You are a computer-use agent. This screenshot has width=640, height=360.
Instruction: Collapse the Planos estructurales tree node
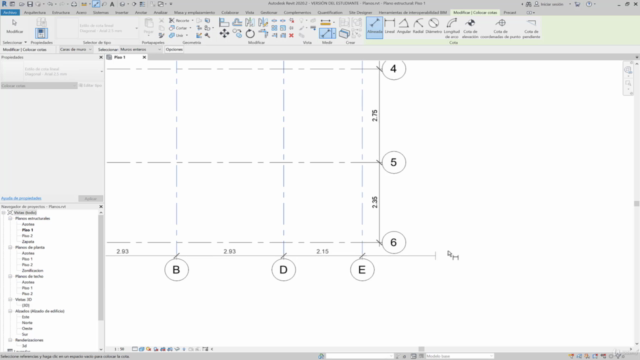click(10, 218)
